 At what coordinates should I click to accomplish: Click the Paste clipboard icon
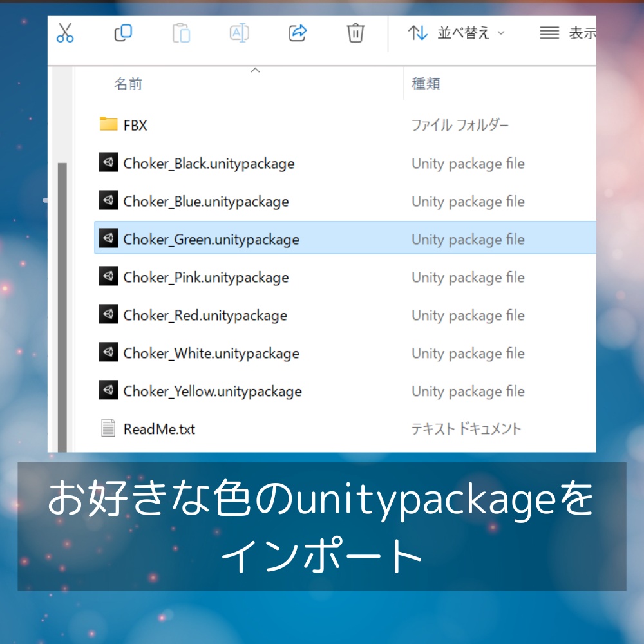click(181, 33)
